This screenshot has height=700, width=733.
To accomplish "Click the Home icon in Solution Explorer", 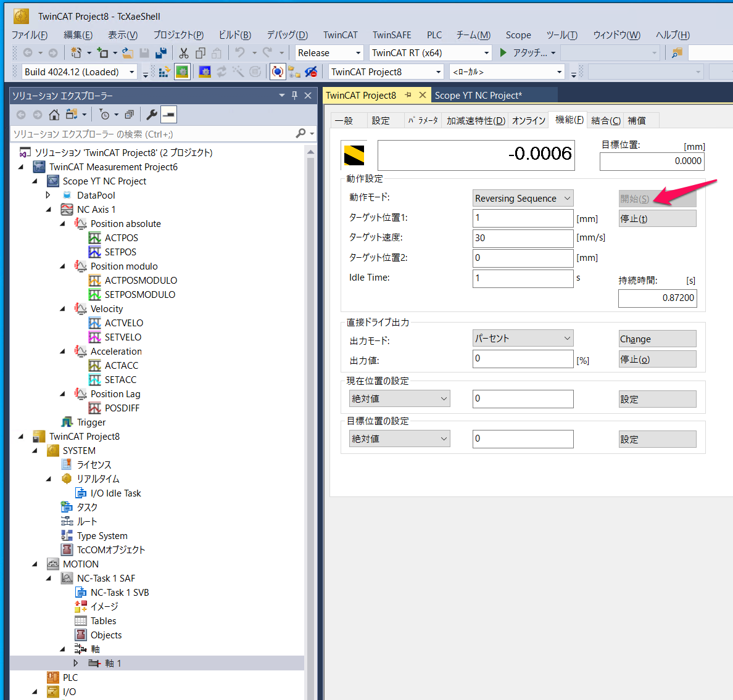I will coord(54,115).
